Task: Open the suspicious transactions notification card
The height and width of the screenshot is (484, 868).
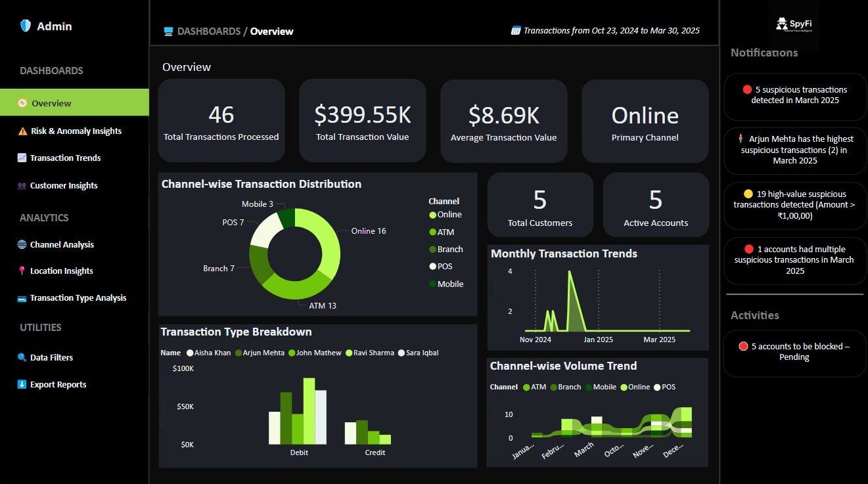Action: [794, 96]
